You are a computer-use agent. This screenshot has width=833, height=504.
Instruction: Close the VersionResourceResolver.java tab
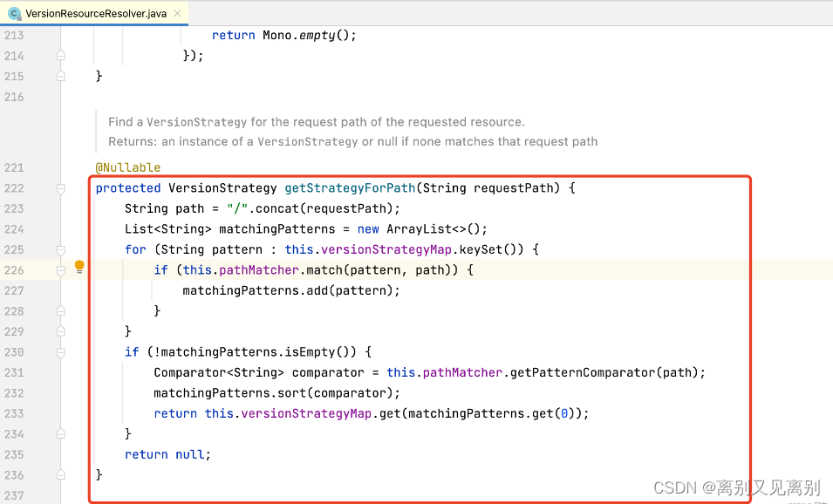coord(177,13)
